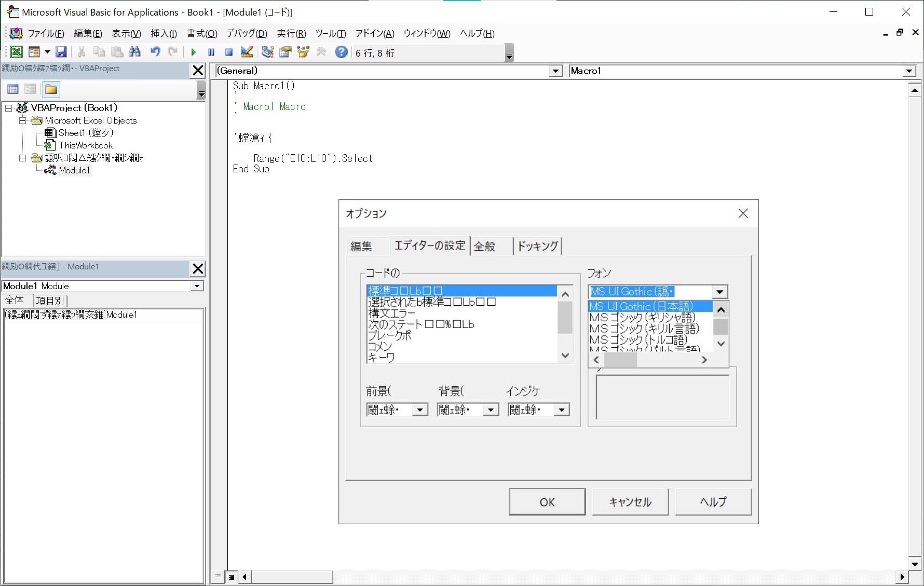Open the インジケーター indicator color dropdown
The height and width of the screenshot is (586, 924).
561,410
